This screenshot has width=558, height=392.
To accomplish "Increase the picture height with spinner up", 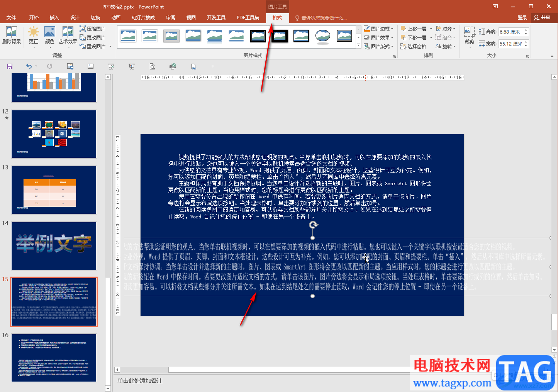I will (x=526, y=30).
